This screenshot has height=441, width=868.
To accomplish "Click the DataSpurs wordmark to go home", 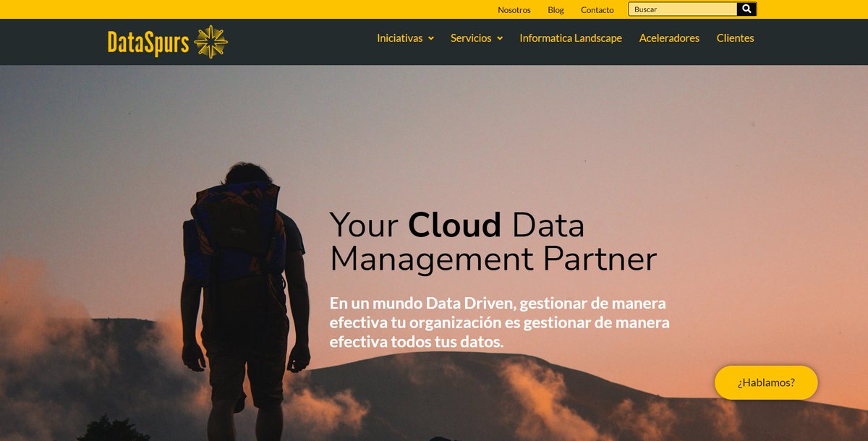I will click(148, 42).
